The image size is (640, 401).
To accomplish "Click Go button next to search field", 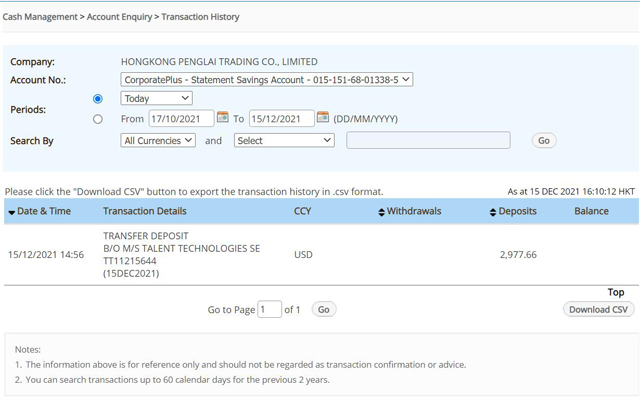I will 544,140.
